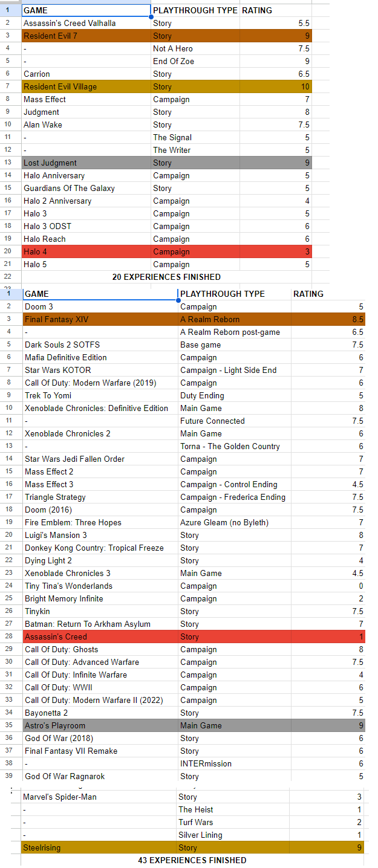Viewport: 378px width, 868px height.
Task: Click the Doom (2016) cell
Action: [x=100, y=510]
